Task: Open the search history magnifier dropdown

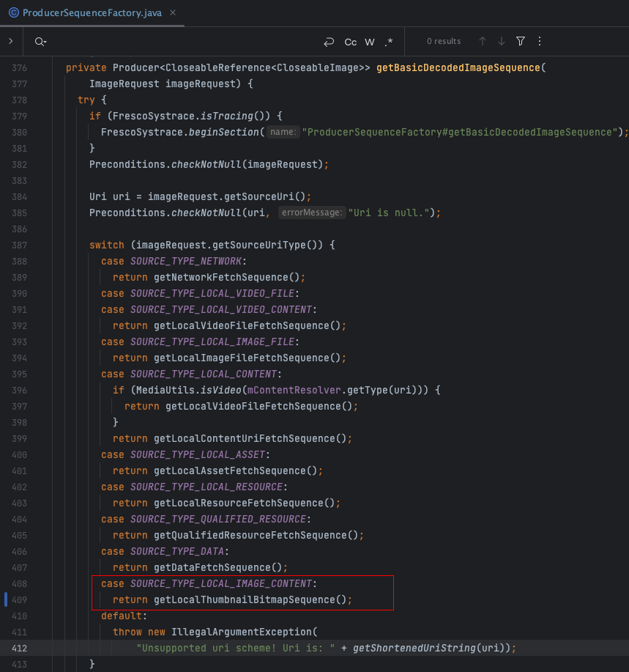Action: coord(41,42)
